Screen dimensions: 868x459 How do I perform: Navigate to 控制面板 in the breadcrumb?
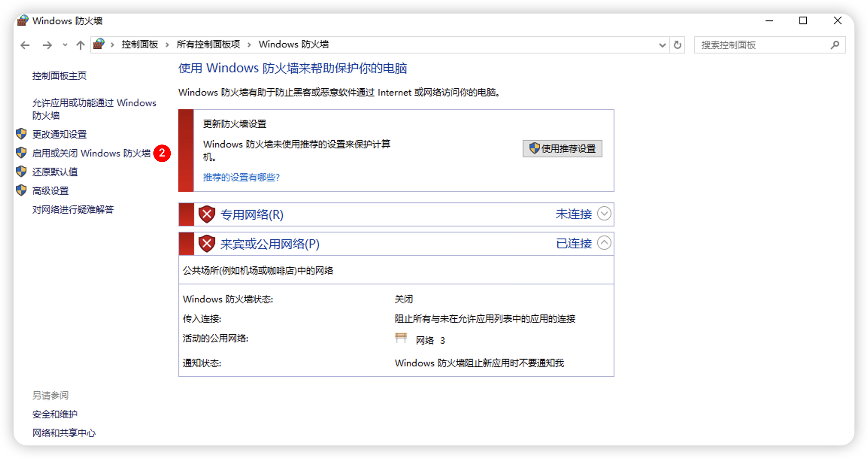tap(139, 44)
